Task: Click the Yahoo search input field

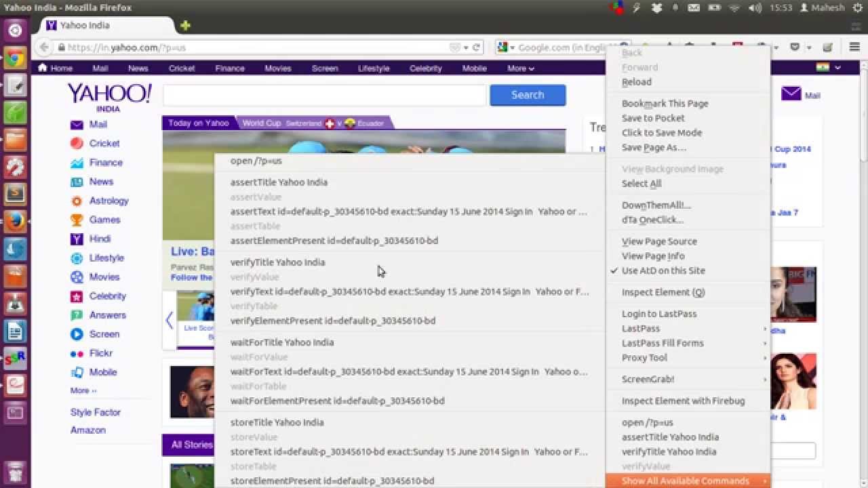Action: 325,96
